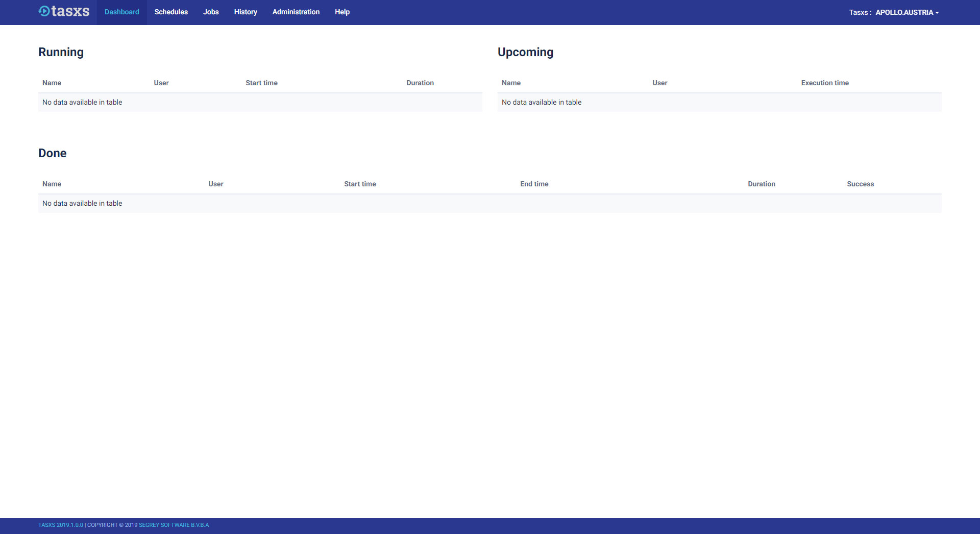Image resolution: width=980 pixels, height=534 pixels.
Task: Sort Done table by Duration
Action: pos(762,184)
